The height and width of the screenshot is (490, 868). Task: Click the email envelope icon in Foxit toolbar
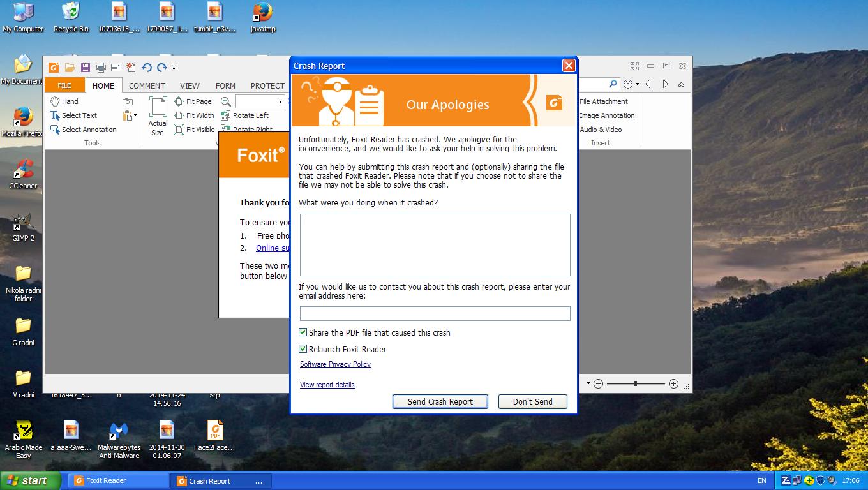(116, 67)
